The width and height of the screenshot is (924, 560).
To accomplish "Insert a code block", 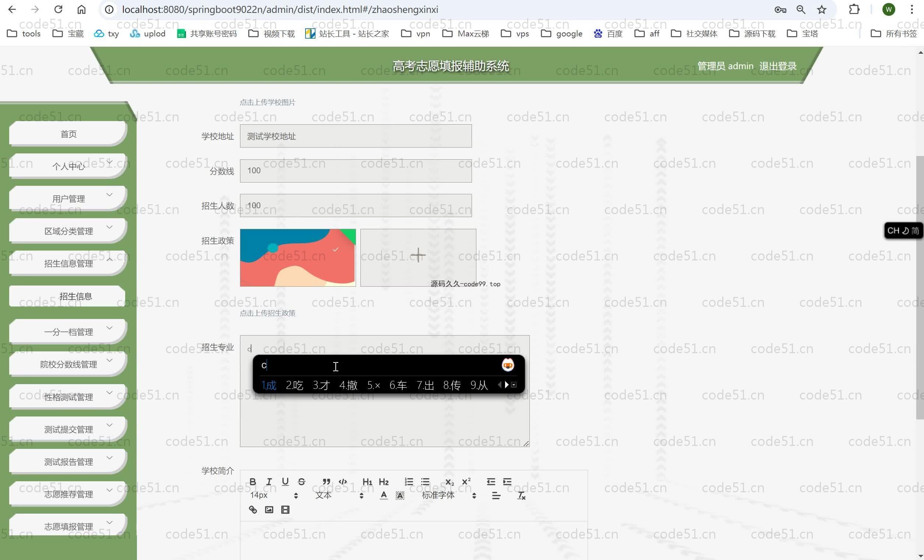I will coord(343,482).
